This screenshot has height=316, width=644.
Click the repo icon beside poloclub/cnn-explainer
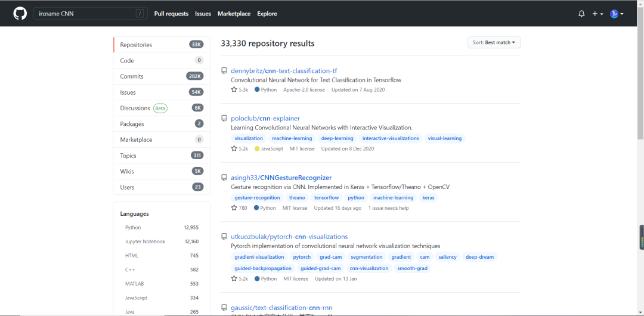click(x=224, y=118)
